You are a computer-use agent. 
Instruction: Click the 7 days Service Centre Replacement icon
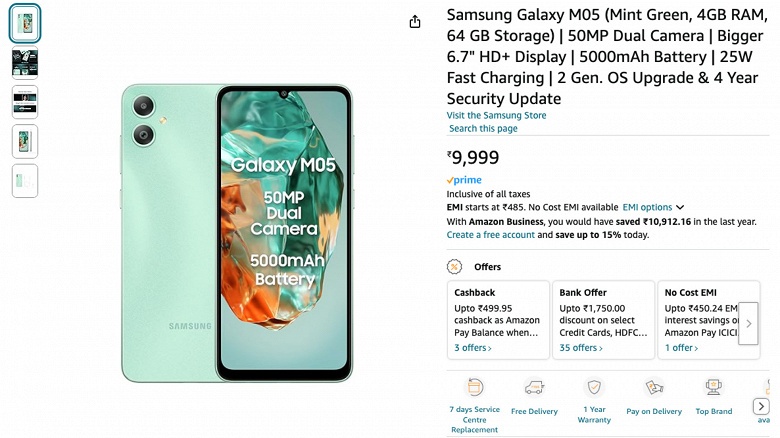pos(474,387)
